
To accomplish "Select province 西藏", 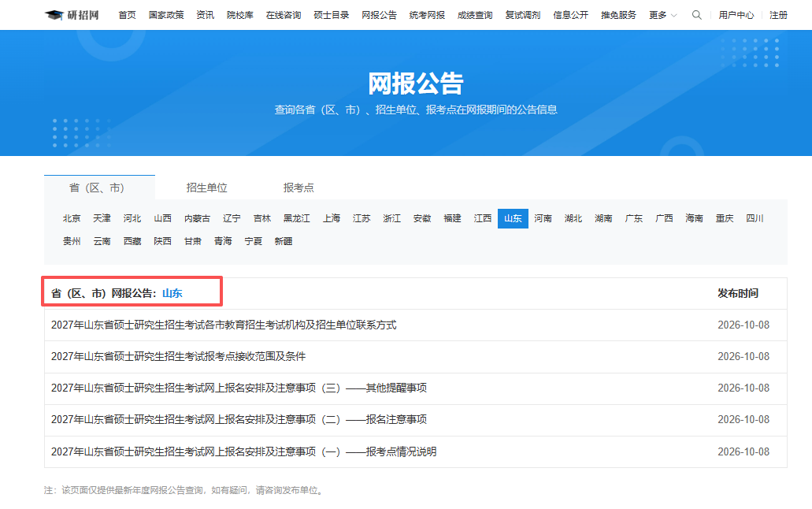I will (x=132, y=241).
